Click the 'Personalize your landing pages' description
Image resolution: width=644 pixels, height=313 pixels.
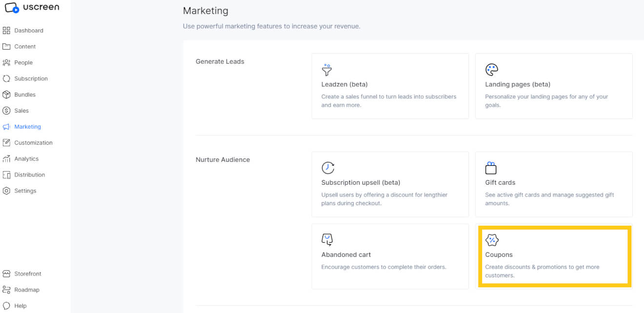click(546, 101)
